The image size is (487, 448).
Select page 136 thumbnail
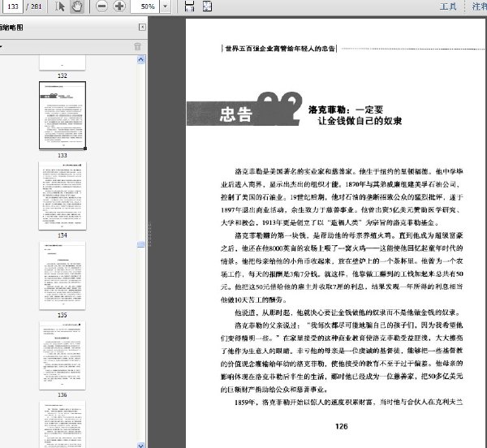click(x=62, y=355)
